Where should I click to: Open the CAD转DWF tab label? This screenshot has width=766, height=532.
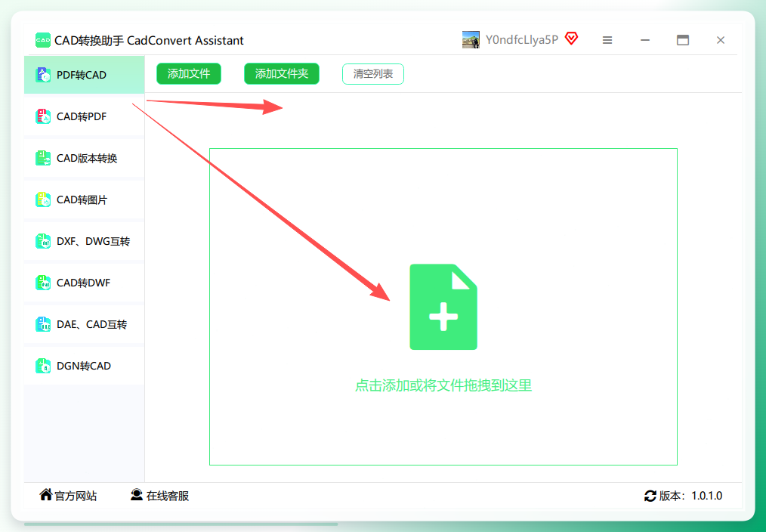click(84, 283)
